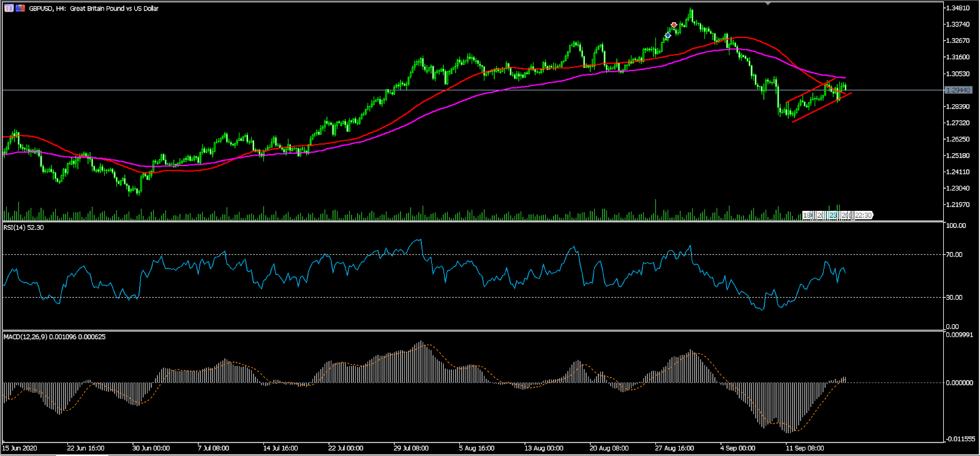Click the grey chart shift triangle marker

[x=768, y=4]
